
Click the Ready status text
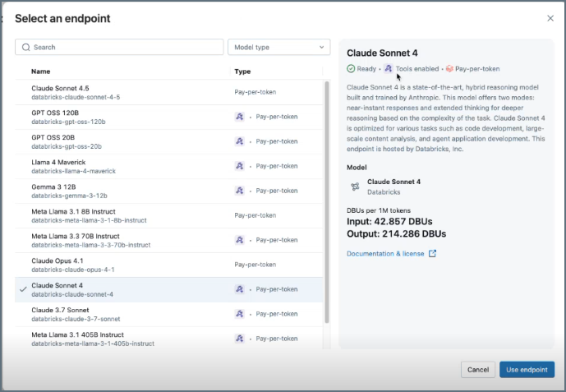click(x=366, y=68)
